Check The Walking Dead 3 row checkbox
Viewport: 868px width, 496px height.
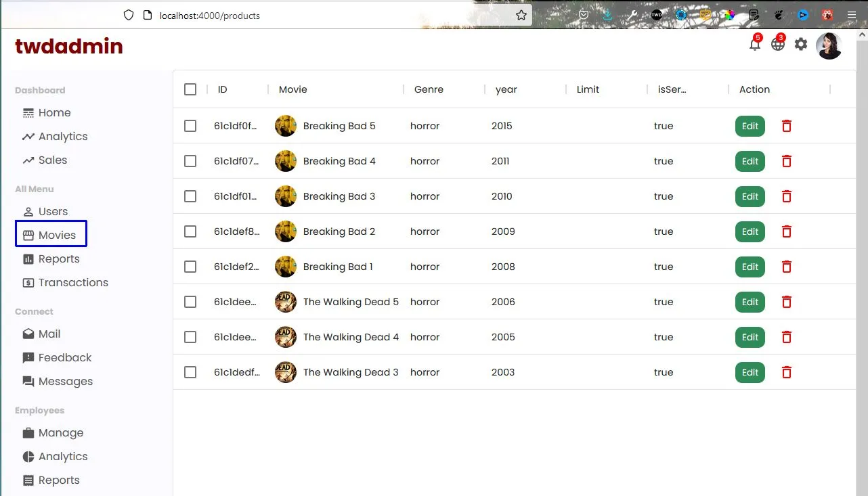tap(190, 372)
